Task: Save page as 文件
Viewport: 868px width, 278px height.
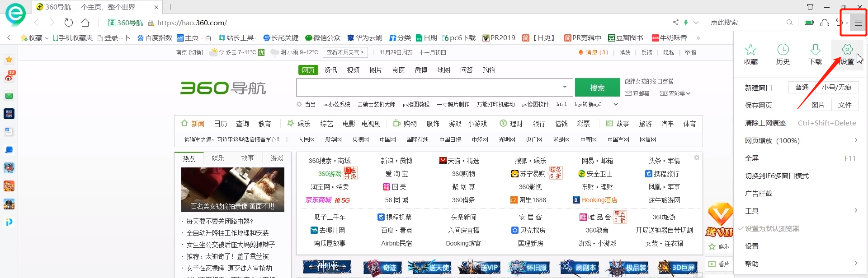Action: [x=844, y=105]
